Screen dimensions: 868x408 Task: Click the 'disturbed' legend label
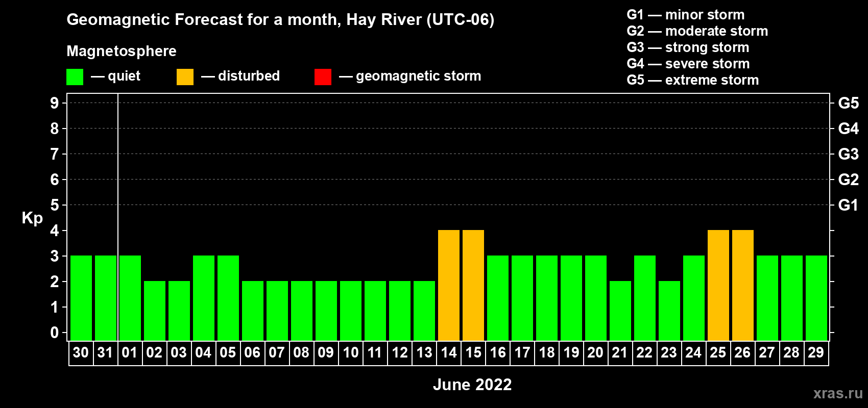[x=249, y=76]
